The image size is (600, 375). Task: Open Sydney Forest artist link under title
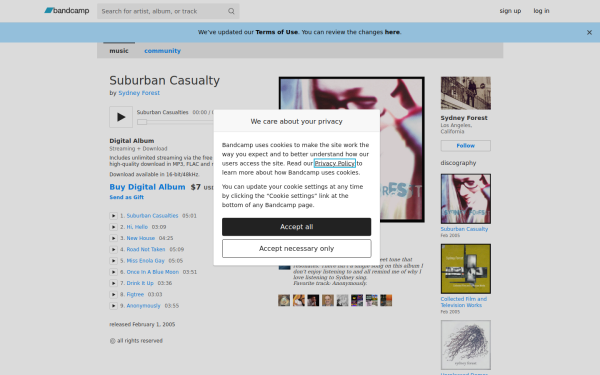tap(139, 93)
